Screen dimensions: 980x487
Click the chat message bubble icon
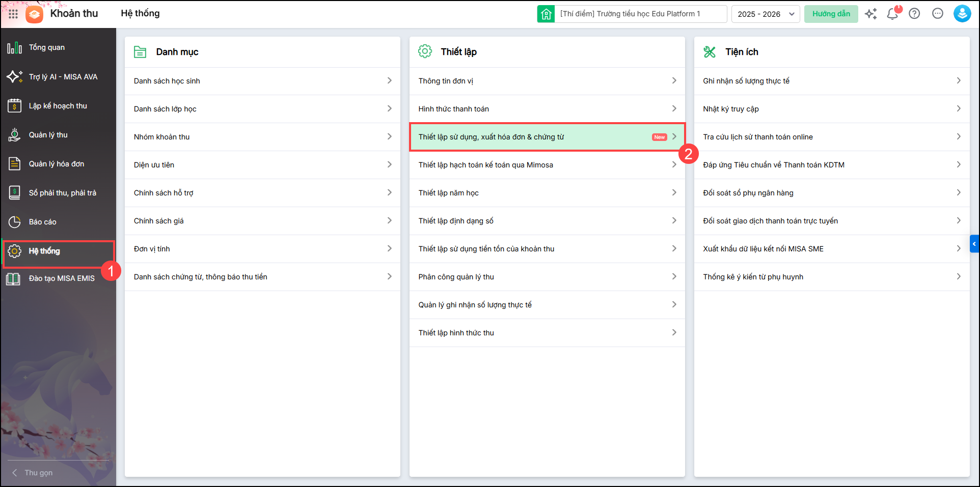(x=937, y=14)
